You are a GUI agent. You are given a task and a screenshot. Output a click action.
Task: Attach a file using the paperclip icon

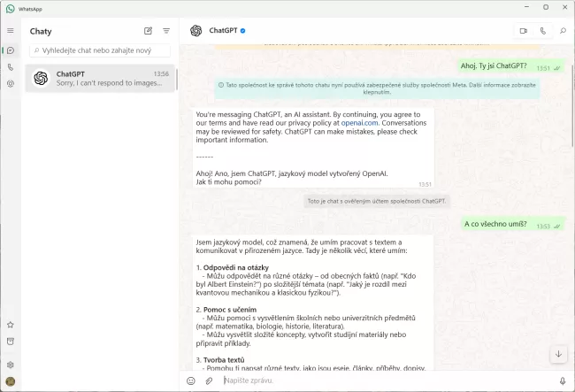coord(210,380)
